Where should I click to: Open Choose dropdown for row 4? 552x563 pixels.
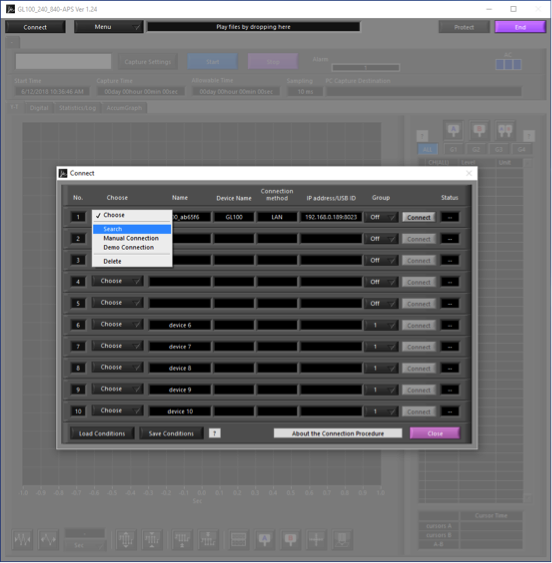[x=117, y=281]
